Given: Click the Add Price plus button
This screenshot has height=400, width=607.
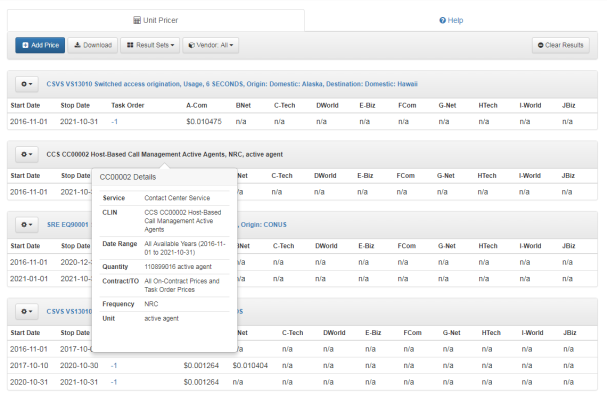Looking at the screenshot, I should (40, 45).
